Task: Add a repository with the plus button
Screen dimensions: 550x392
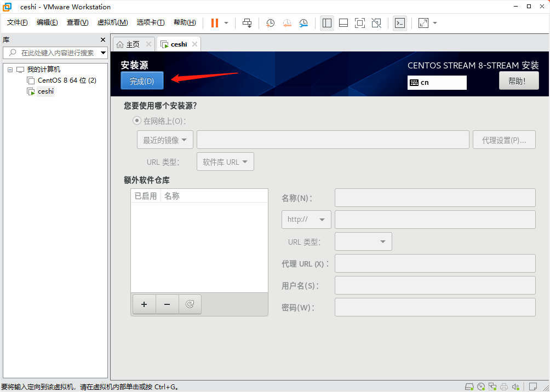Action: [144, 304]
